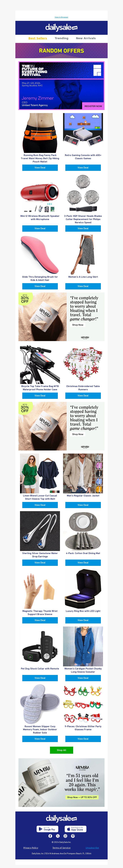Open the Best Sellers tab
123x868 pixels.
point(38,38)
